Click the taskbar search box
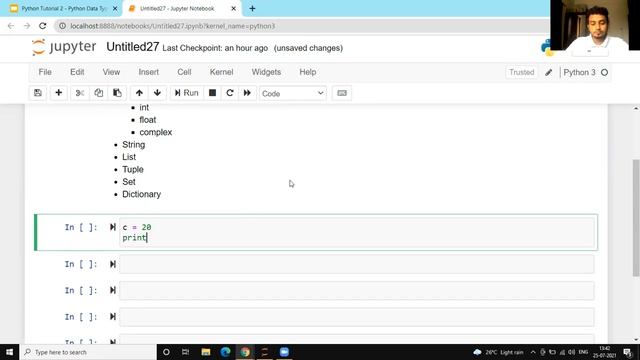The image size is (640, 360). pyautogui.click(x=88, y=352)
